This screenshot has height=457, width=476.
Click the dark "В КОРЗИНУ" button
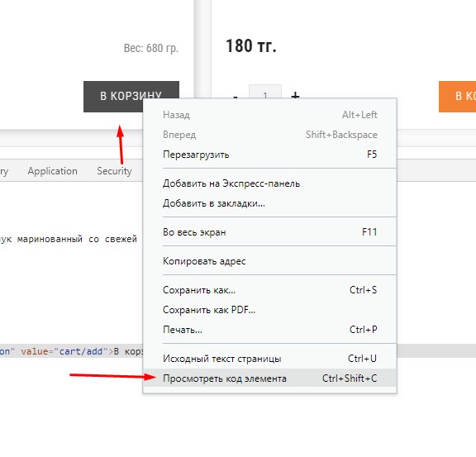(131, 96)
